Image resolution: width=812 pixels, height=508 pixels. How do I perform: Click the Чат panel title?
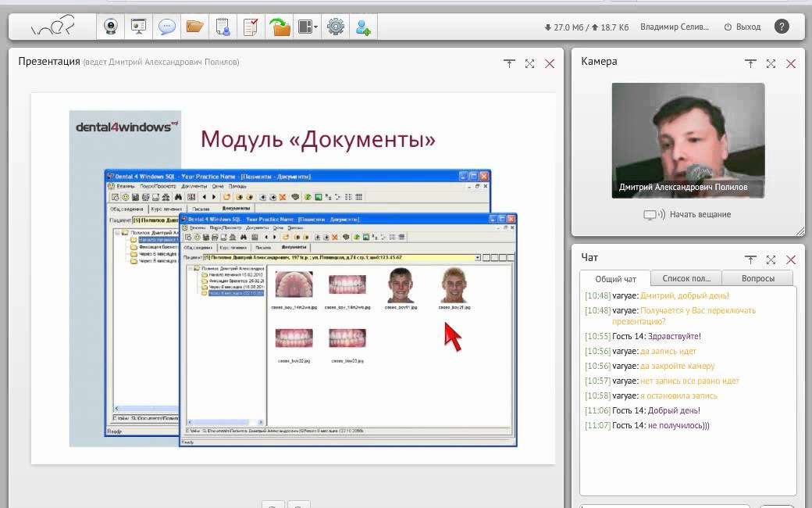click(589, 258)
